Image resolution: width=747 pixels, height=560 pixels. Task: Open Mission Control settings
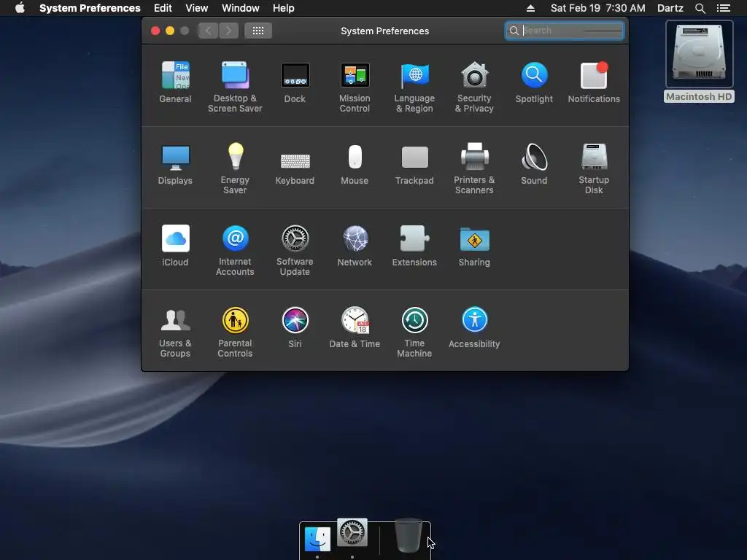[x=355, y=87]
